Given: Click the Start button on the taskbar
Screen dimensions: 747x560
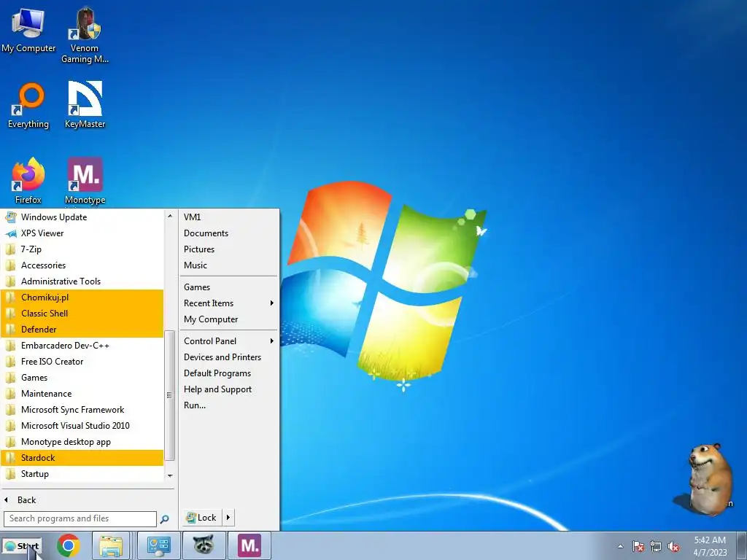Looking at the screenshot, I should tap(21, 545).
